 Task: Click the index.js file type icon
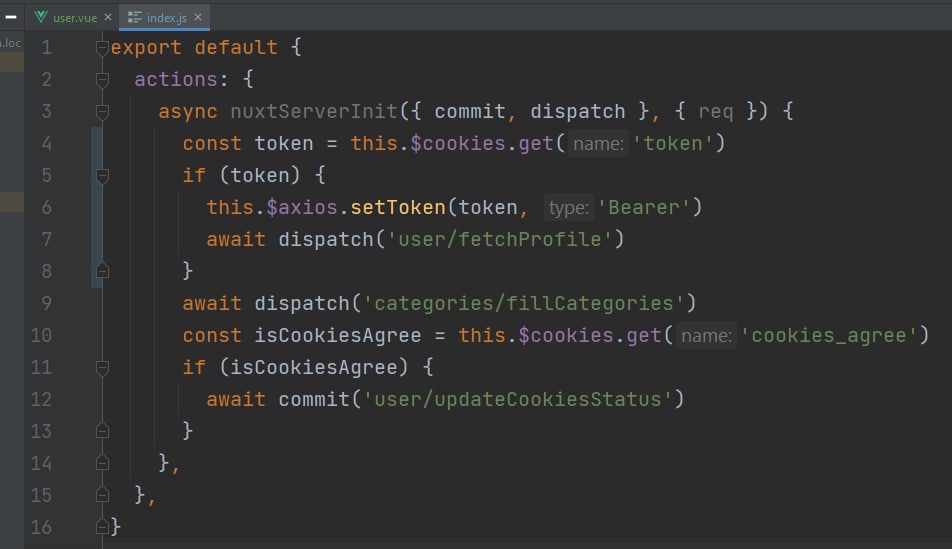(x=134, y=18)
